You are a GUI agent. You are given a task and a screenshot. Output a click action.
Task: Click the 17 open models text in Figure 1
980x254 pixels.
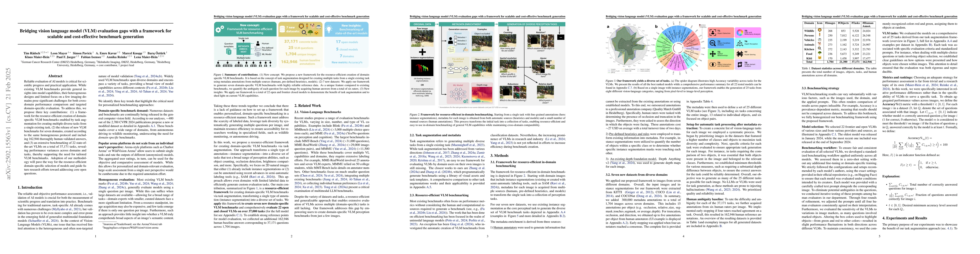point(347,42)
